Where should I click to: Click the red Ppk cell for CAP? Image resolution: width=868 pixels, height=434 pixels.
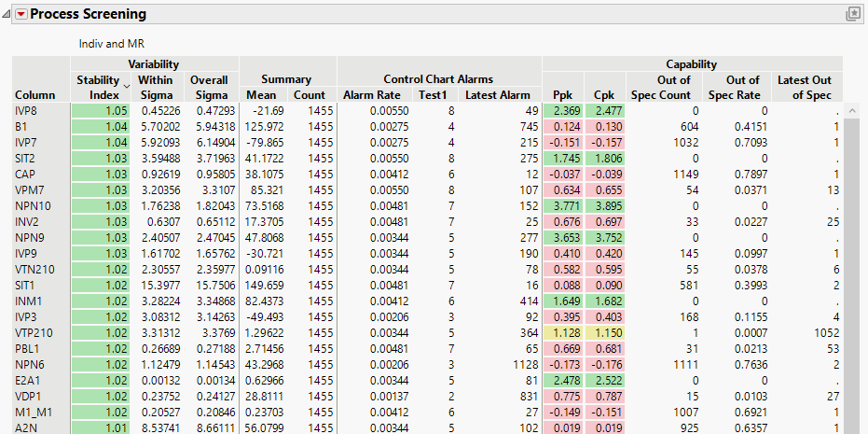tap(565, 174)
